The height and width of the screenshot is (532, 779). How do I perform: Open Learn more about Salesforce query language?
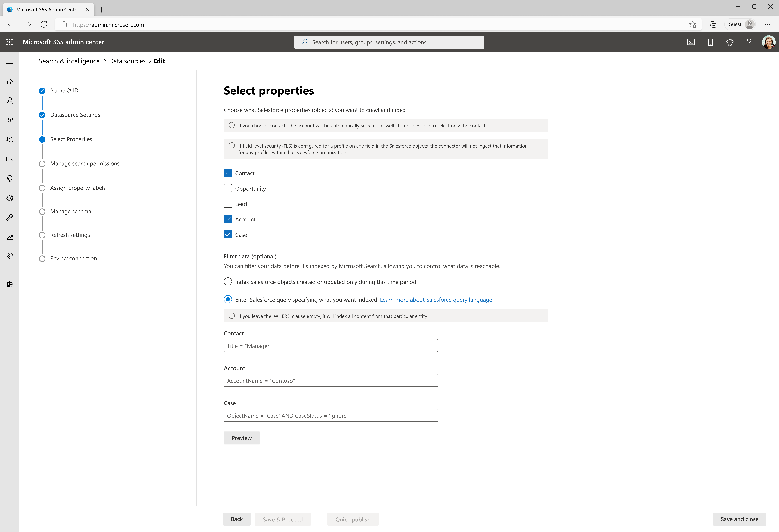[436, 299]
